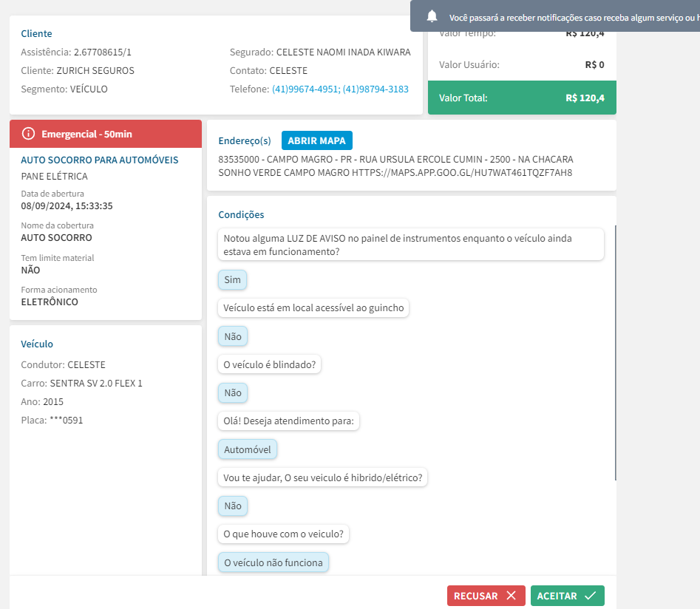Click the green Valor Total bar
Image resolution: width=700 pixels, height=609 pixels.
[x=522, y=98]
